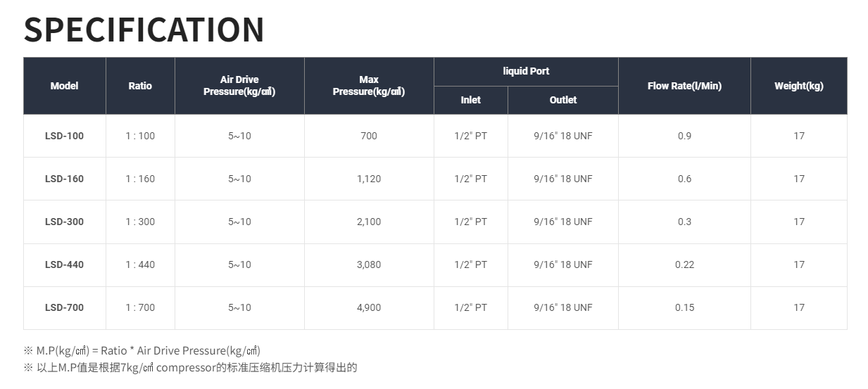This screenshot has width=868, height=389.
Task: Click the 2,100 max pressure cell
Action: 369,222
